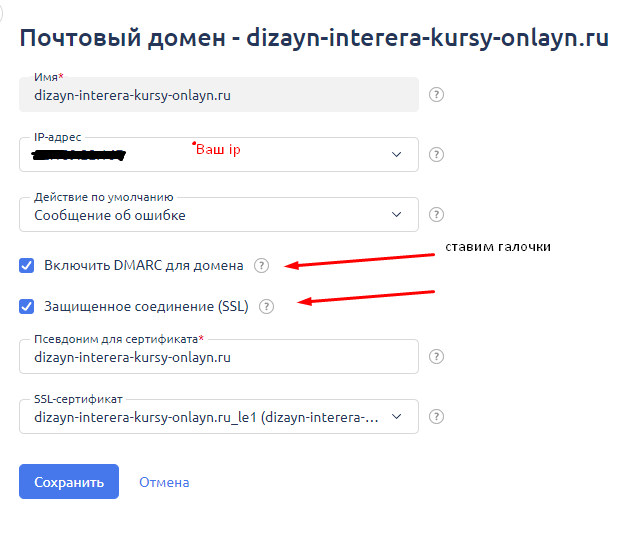This screenshot has width=631, height=533.
Task: Click the 'Защищенное соединение (SSL)' label text
Action: 146,307
